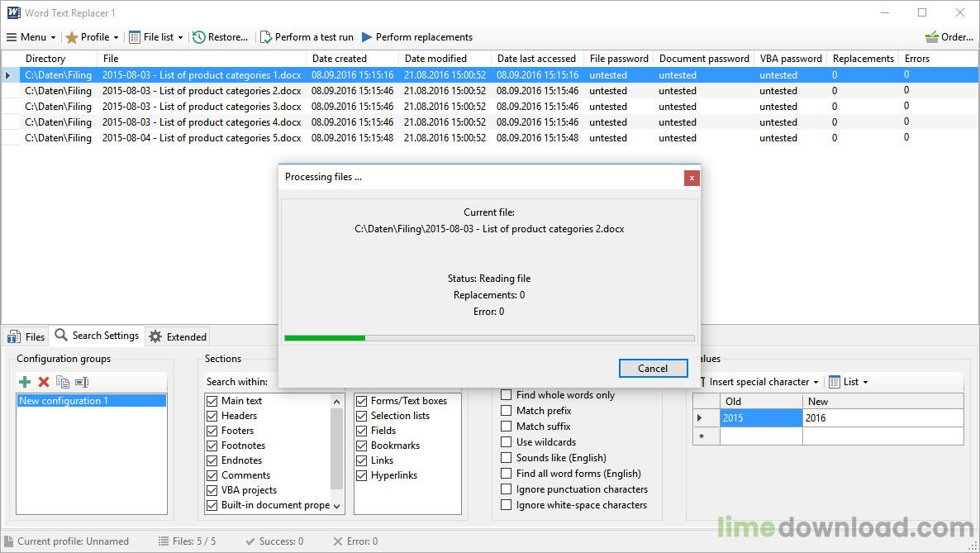Run Perform a test run
This screenshot has height=553, width=980.
[x=307, y=37]
